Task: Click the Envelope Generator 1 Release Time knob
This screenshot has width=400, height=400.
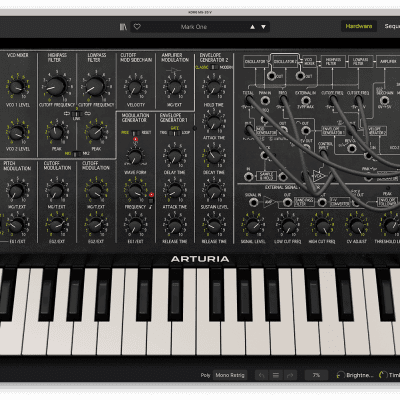Action: [174, 226]
